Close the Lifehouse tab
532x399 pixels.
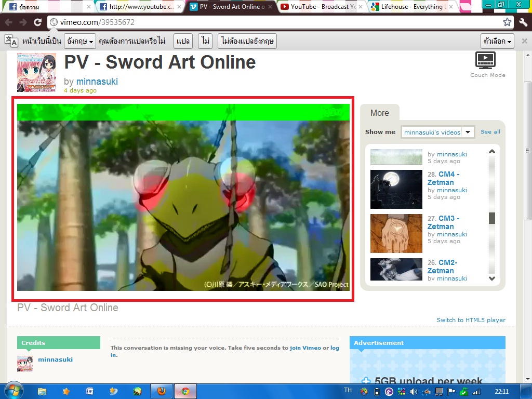[451, 6]
